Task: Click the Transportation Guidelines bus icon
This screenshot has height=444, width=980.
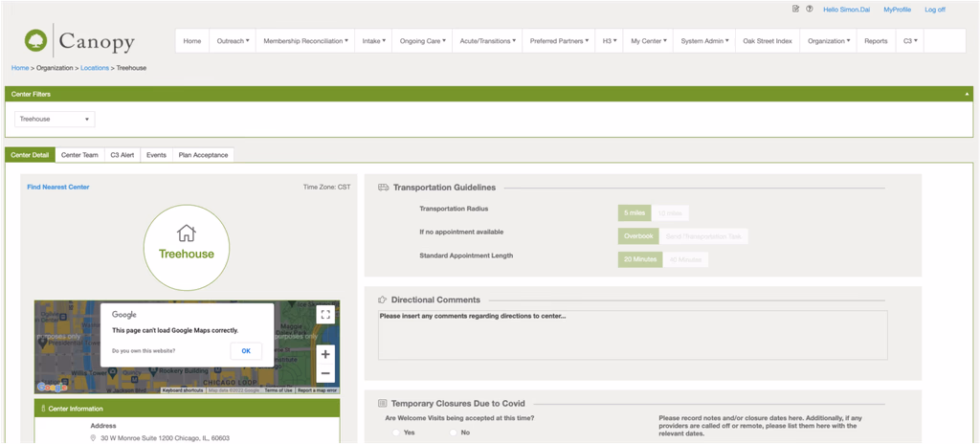Action: (x=383, y=187)
